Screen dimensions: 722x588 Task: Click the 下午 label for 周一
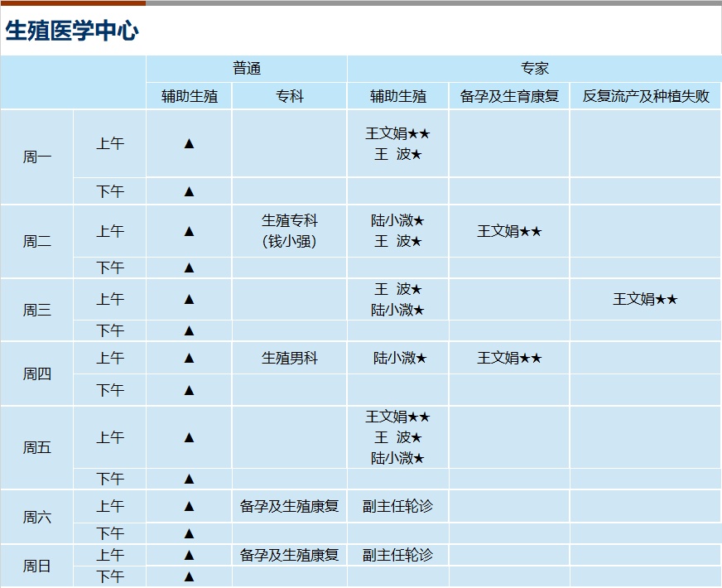point(110,191)
